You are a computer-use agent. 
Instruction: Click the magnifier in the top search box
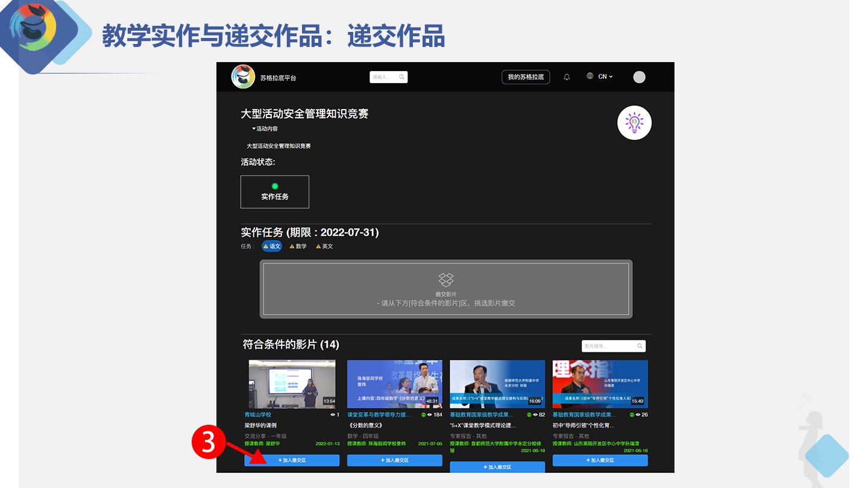[x=402, y=77]
